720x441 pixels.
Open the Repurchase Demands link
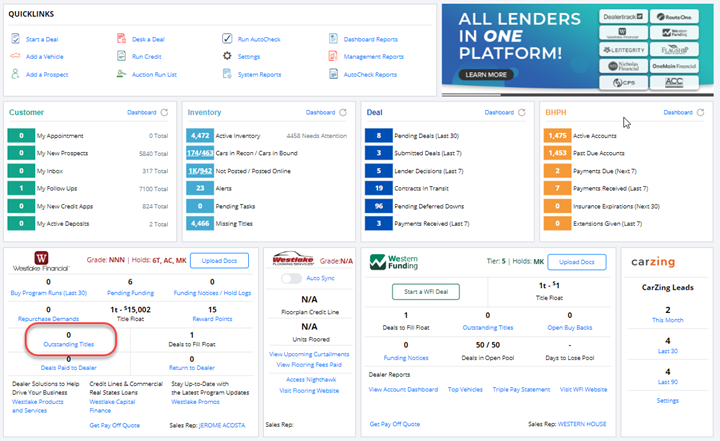48,319
